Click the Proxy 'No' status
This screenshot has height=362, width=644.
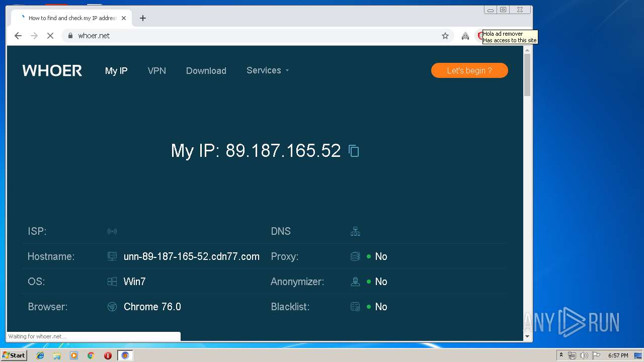[x=381, y=256]
